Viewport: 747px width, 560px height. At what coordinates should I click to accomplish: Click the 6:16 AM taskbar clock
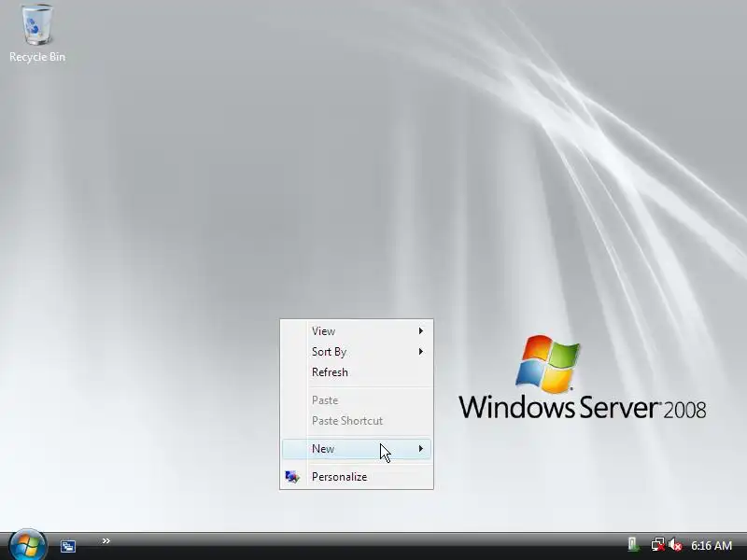(712, 546)
